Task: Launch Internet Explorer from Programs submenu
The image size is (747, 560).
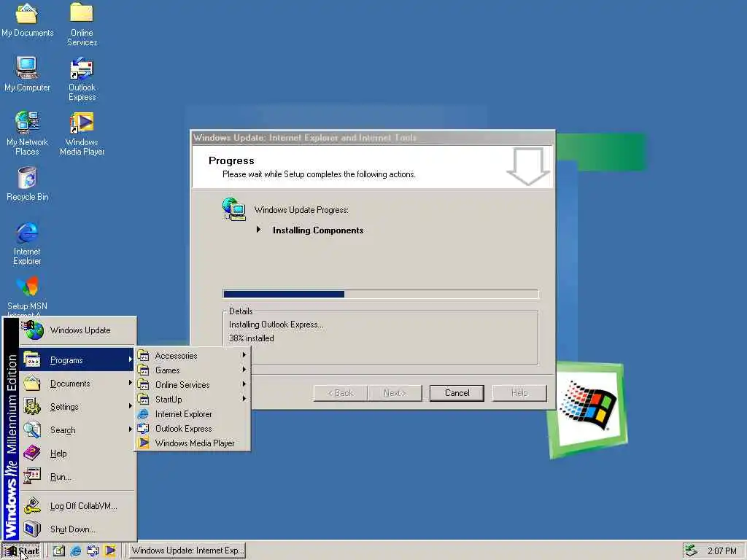Action: pos(193,414)
